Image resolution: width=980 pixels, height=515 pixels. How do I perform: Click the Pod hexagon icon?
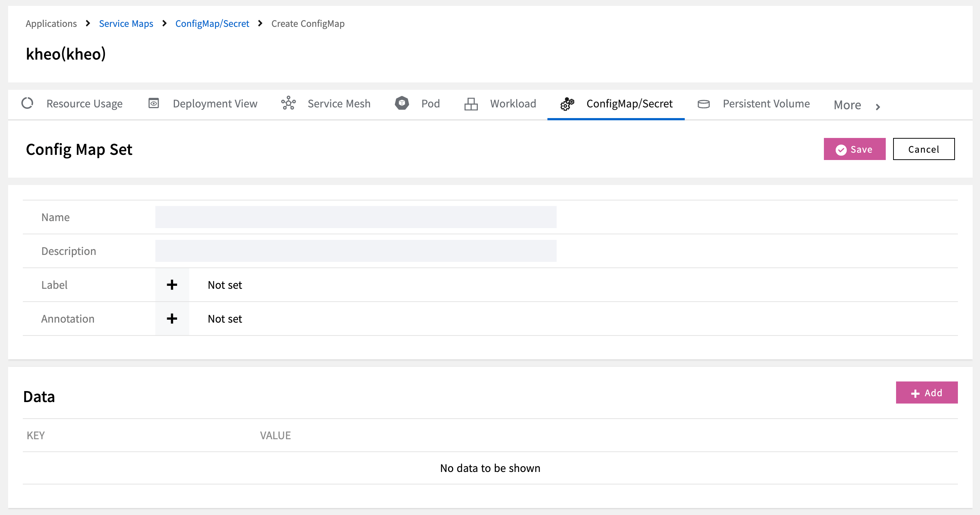coord(402,103)
